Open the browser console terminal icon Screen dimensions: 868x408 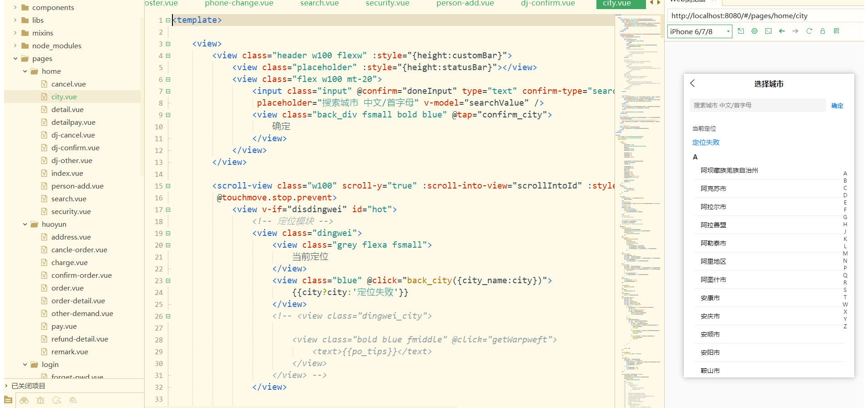768,31
